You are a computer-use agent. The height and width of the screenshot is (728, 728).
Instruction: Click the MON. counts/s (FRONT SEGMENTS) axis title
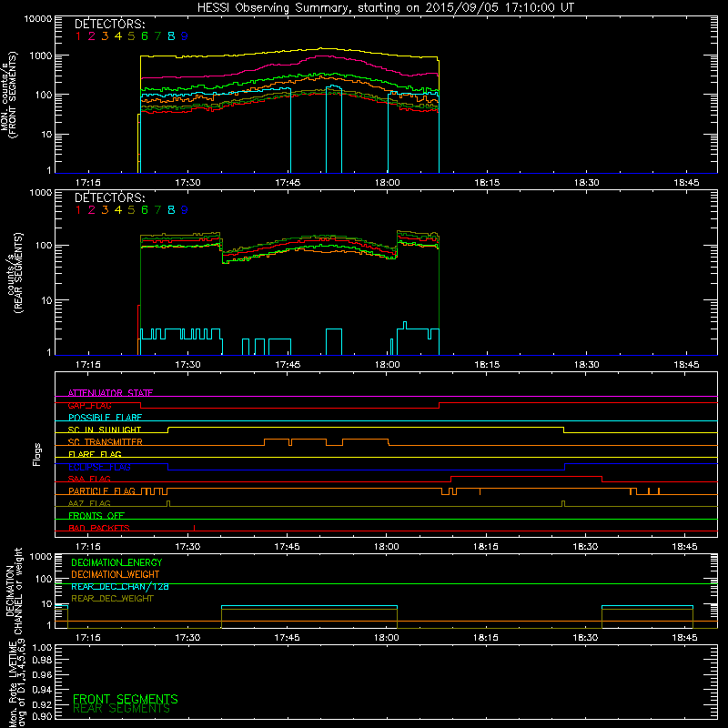click(x=9, y=95)
